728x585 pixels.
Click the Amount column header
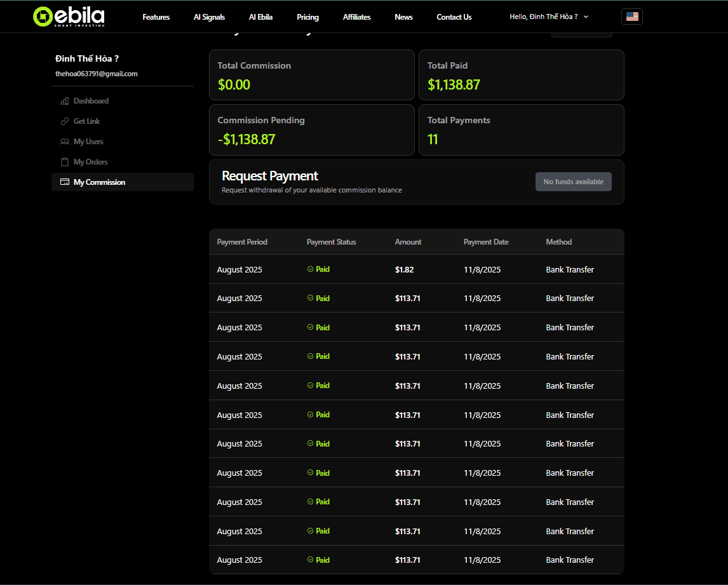click(408, 242)
